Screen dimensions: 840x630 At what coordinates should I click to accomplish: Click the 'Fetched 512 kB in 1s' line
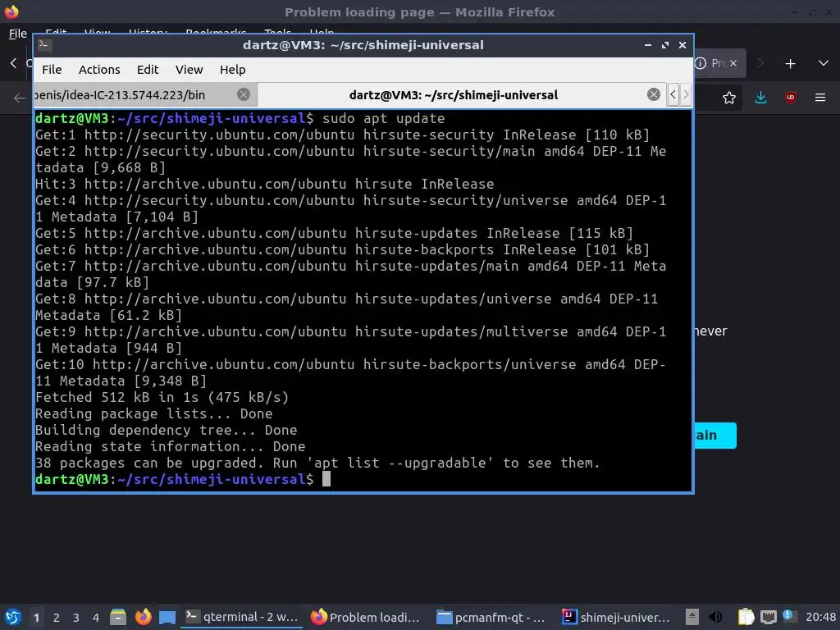click(x=162, y=398)
